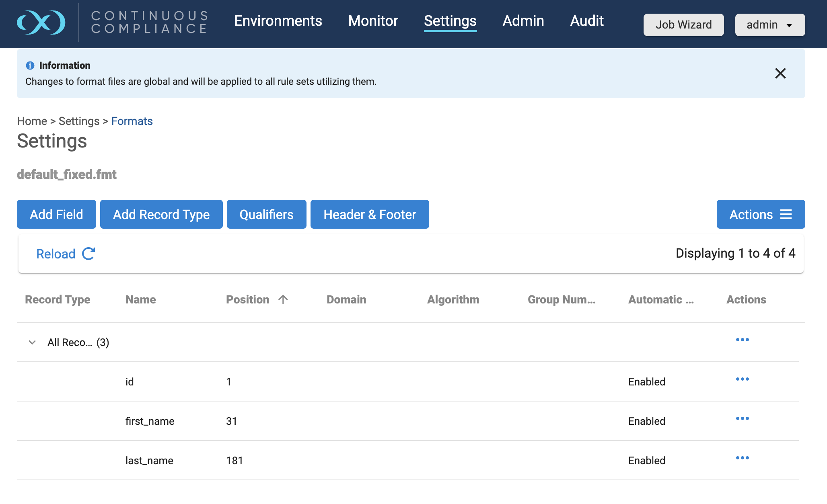
Task: Open the Monitor menu item
Action: (373, 21)
